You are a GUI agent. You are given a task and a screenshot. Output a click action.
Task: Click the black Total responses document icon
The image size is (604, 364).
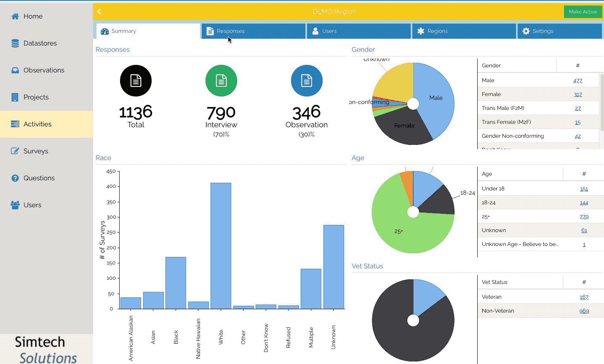click(136, 80)
